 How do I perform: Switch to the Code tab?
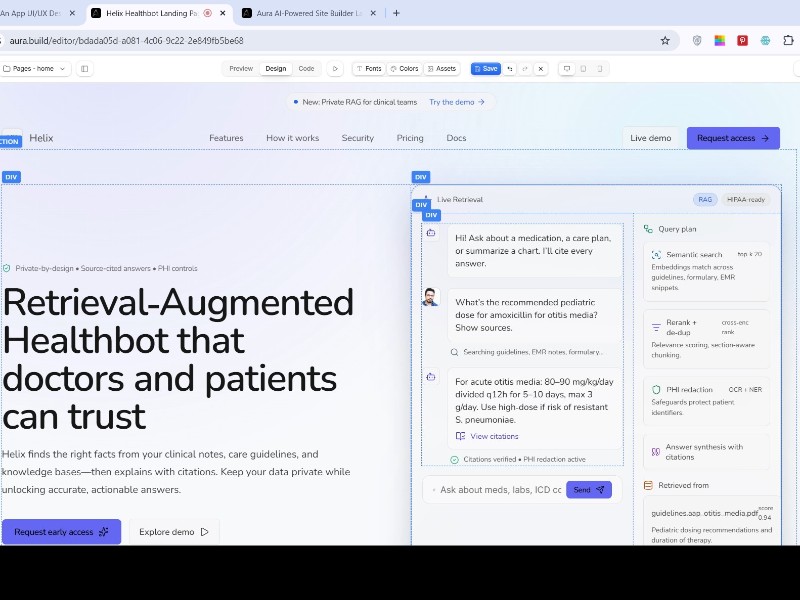[306, 69]
